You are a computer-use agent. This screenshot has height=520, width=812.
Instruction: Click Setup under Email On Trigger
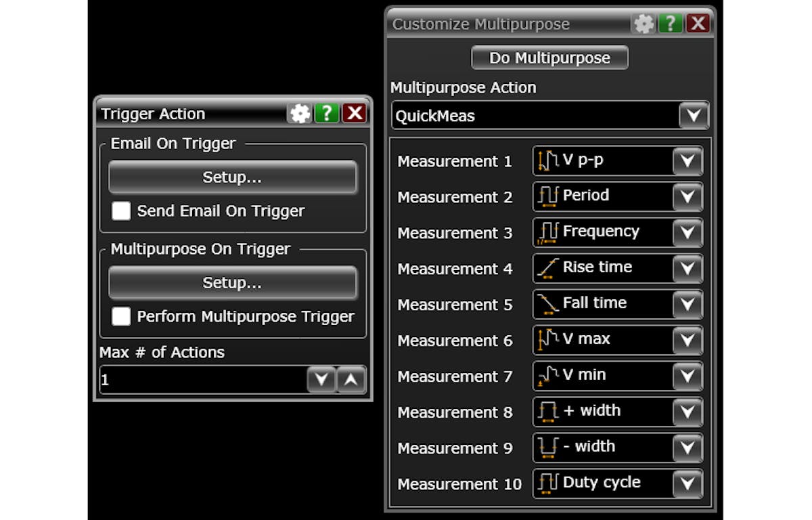[233, 177]
